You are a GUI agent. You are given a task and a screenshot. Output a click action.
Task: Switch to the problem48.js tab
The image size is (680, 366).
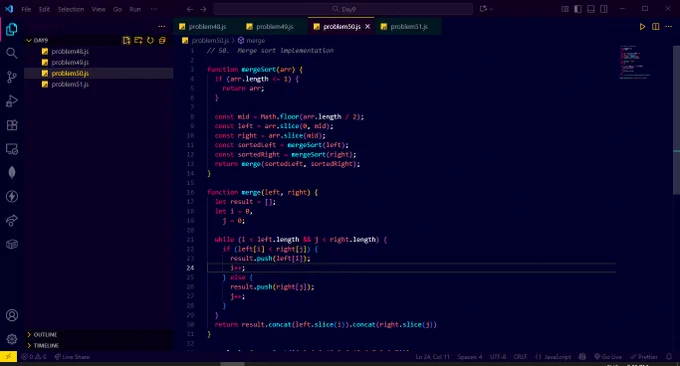point(207,26)
